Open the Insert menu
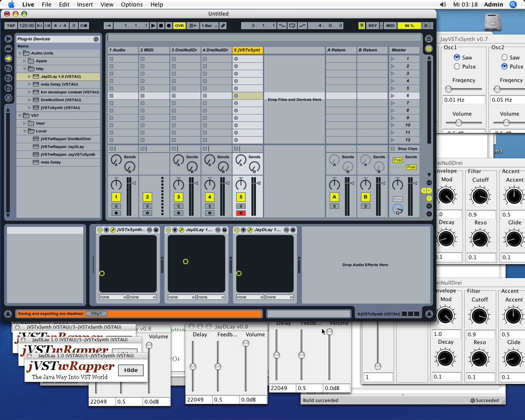Image resolution: width=525 pixels, height=420 pixels. 84,5
